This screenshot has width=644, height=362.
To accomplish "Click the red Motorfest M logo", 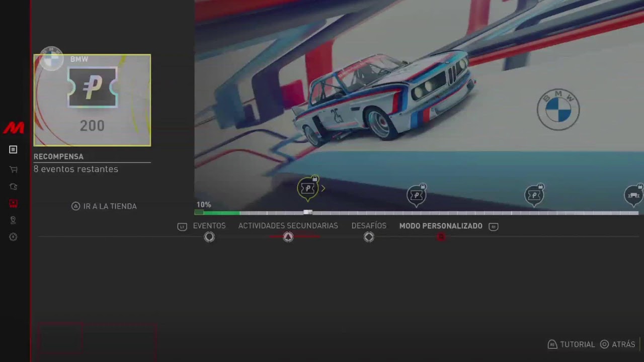I will pyautogui.click(x=14, y=128).
